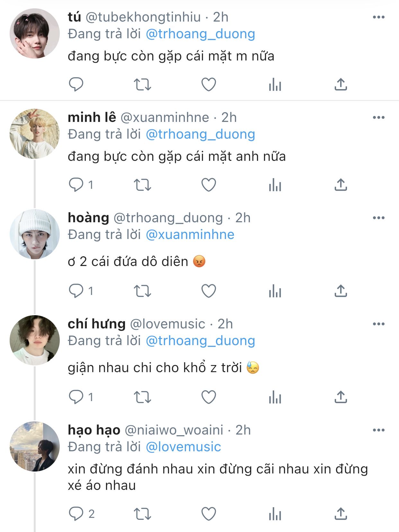399x532 pixels.
Task: Reply to tú's tweet
Action: tap(76, 85)
